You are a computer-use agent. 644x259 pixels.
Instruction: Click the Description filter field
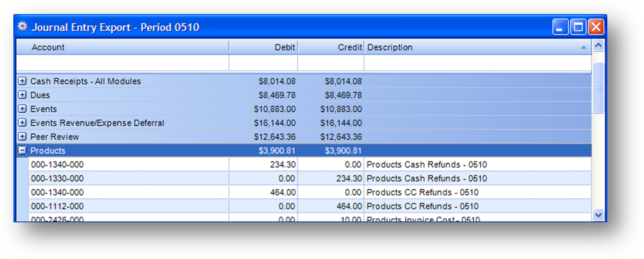pyautogui.click(x=478, y=63)
